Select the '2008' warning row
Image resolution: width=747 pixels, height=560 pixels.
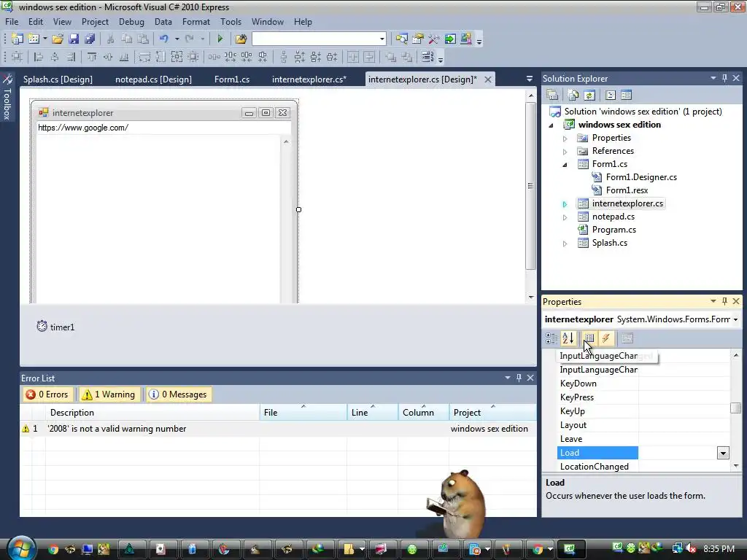(278, 429)
